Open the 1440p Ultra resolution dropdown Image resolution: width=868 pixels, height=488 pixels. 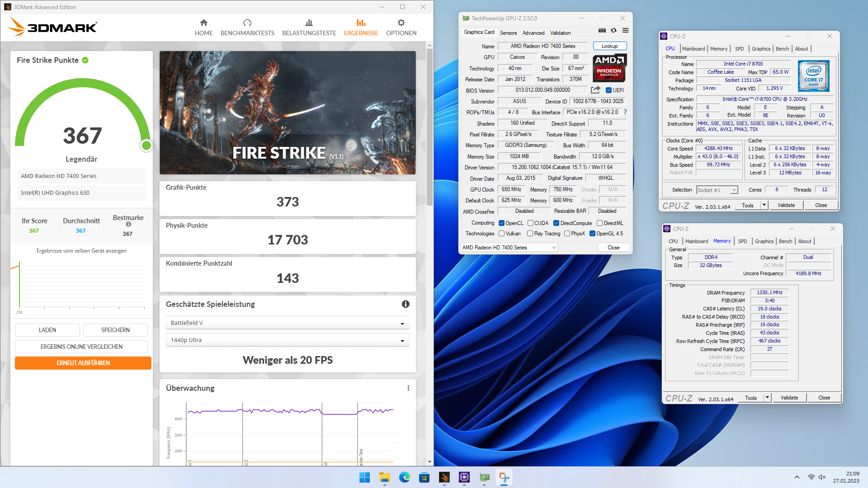(x=288, y=340)
